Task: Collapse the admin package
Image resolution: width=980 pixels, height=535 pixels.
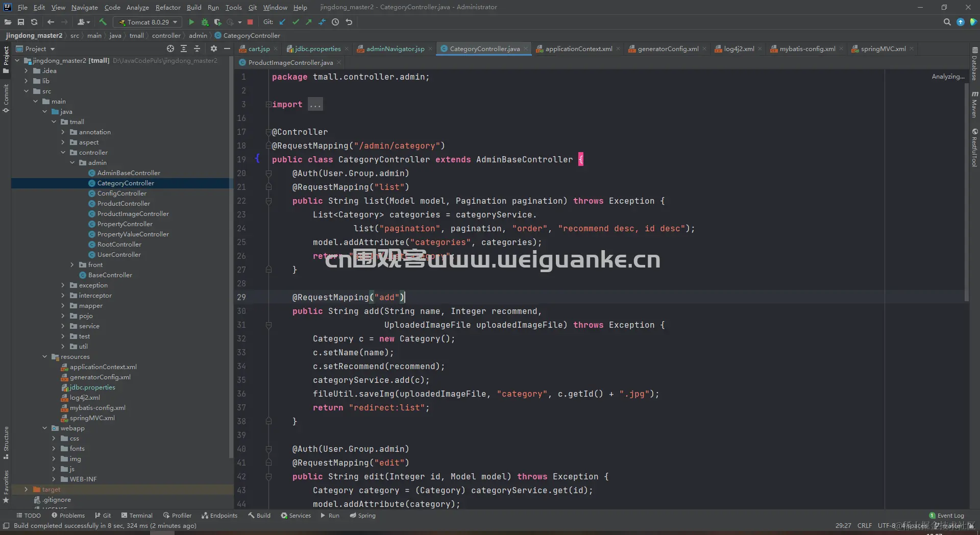Action: click(x=72, y=163)
